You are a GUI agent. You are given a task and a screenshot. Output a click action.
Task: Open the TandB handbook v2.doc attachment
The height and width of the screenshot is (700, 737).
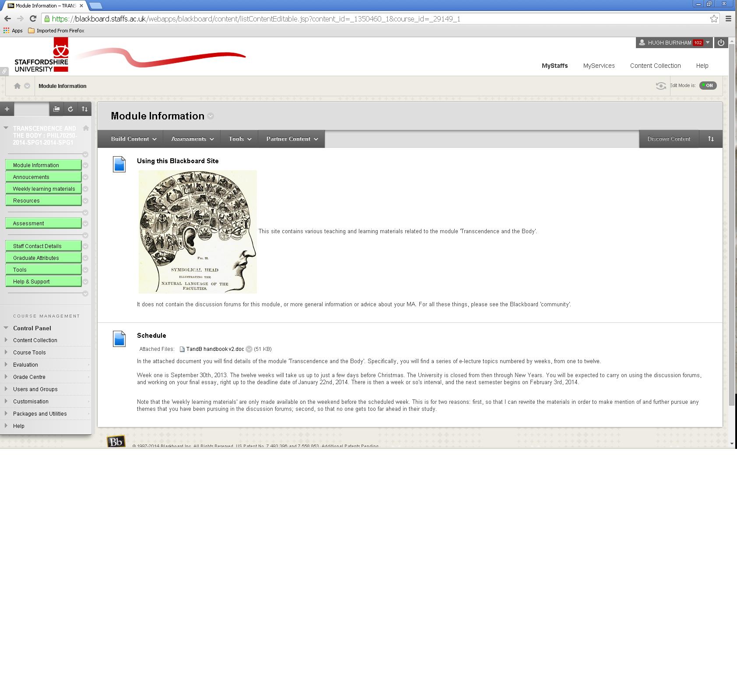pos(215,349)
